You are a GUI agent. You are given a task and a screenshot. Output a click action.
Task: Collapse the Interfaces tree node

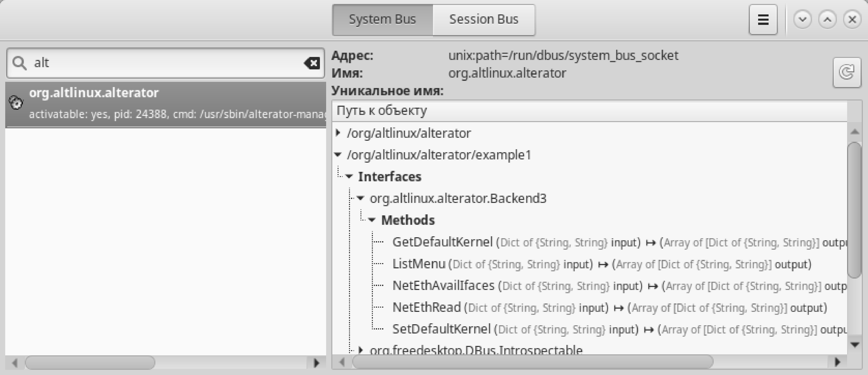click(349, 176)
